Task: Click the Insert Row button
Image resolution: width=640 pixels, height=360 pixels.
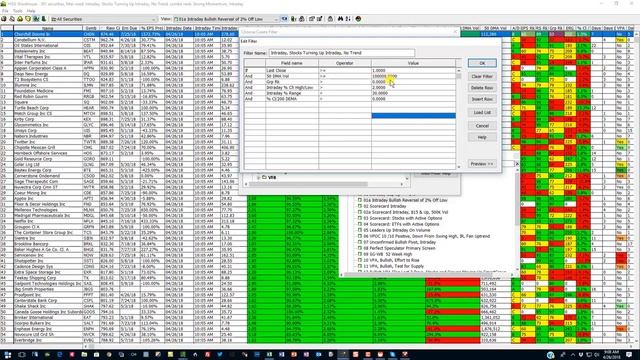Action: pyautogui.click(x=482, y=99)
